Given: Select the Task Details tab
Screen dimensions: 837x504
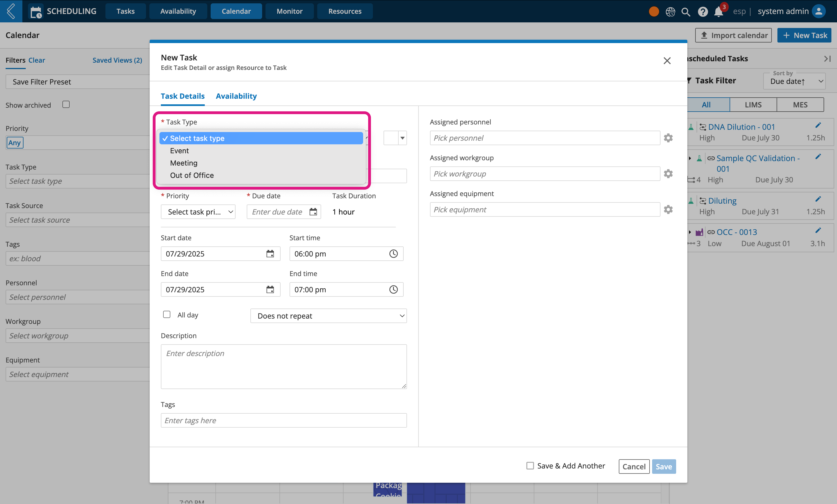Looking at the screenshot, I should [x=183, y=96].
